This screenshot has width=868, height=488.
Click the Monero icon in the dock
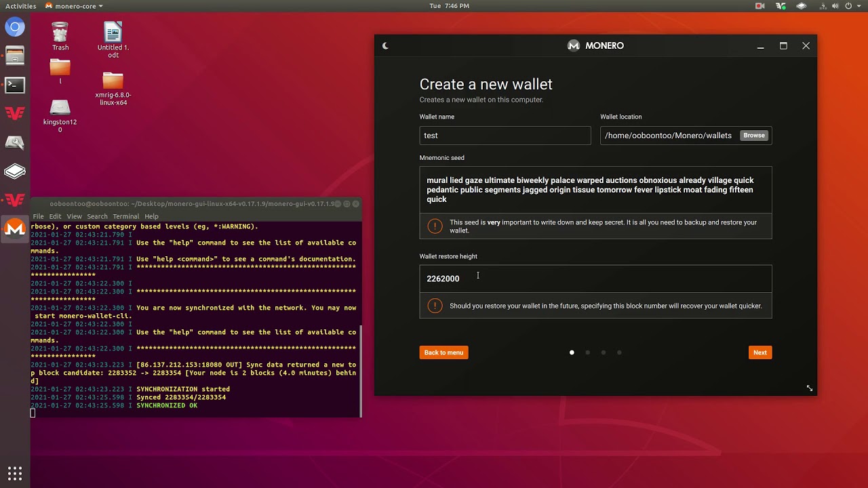tap(15, 229)
